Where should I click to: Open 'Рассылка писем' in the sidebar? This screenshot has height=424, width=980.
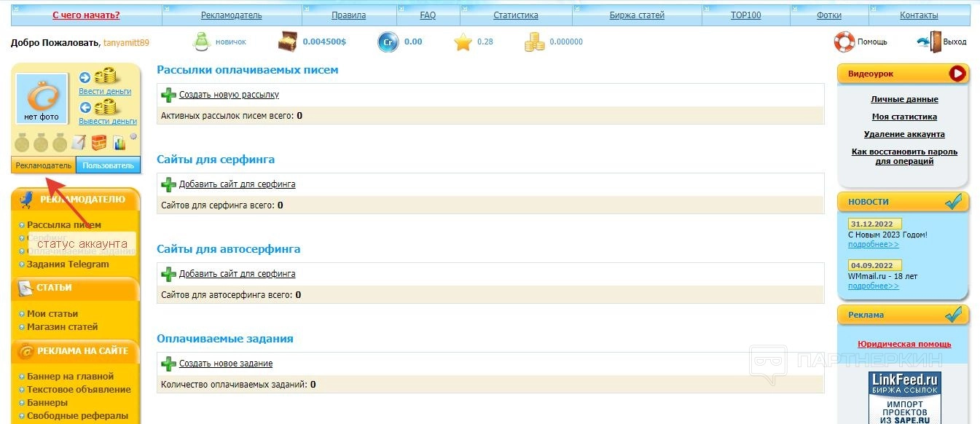pyautogui.click(x=64, y=225)
